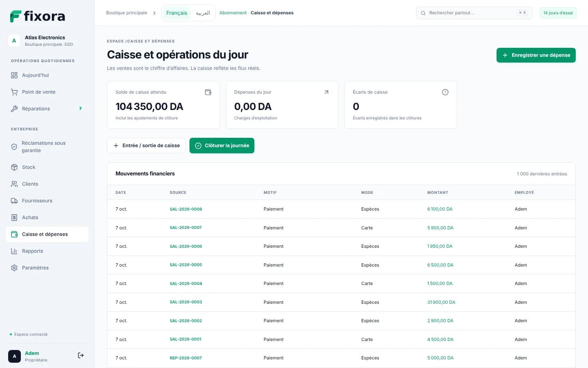The height and width of the screenshot is (368, 588).
Task: Open the SAL-2026-0005 source link
Action: (x=186, y=265)
